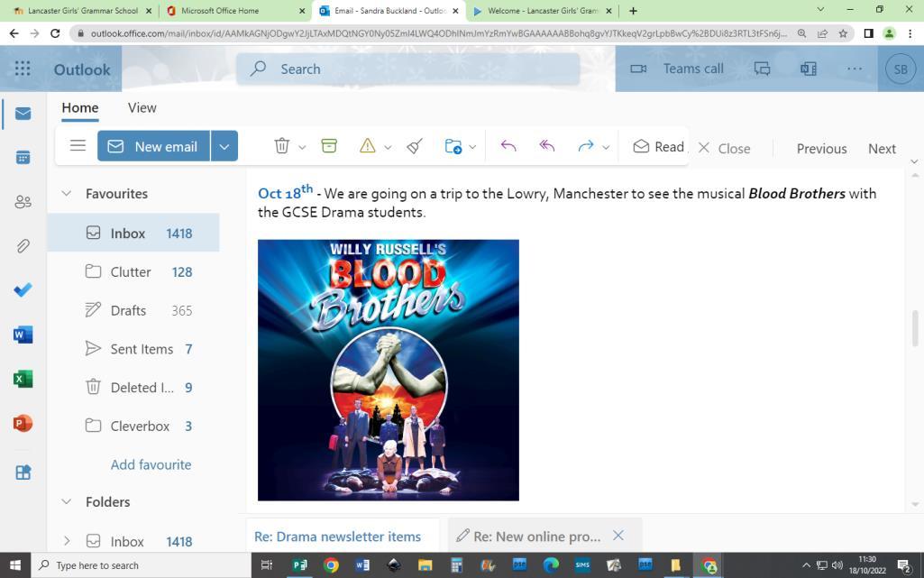Expand report options dropdown
This screenshot has height=578, width=924.
tap(387, 147)
